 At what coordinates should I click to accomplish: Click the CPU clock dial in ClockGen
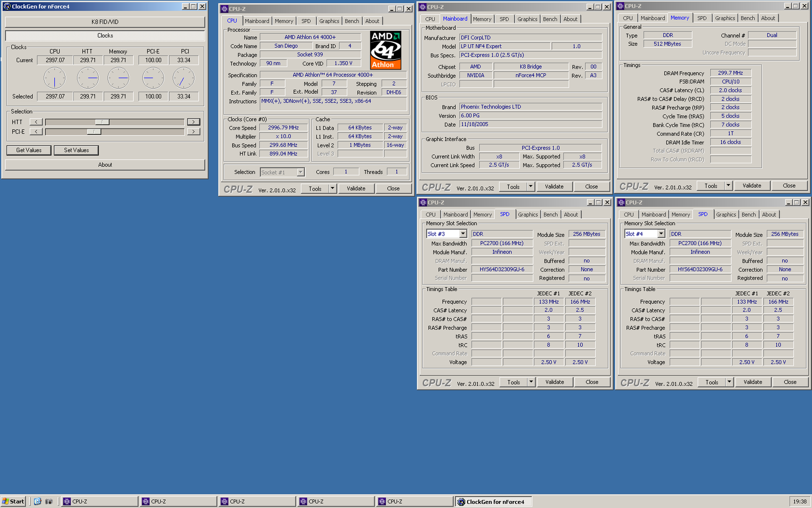[55, 78]
